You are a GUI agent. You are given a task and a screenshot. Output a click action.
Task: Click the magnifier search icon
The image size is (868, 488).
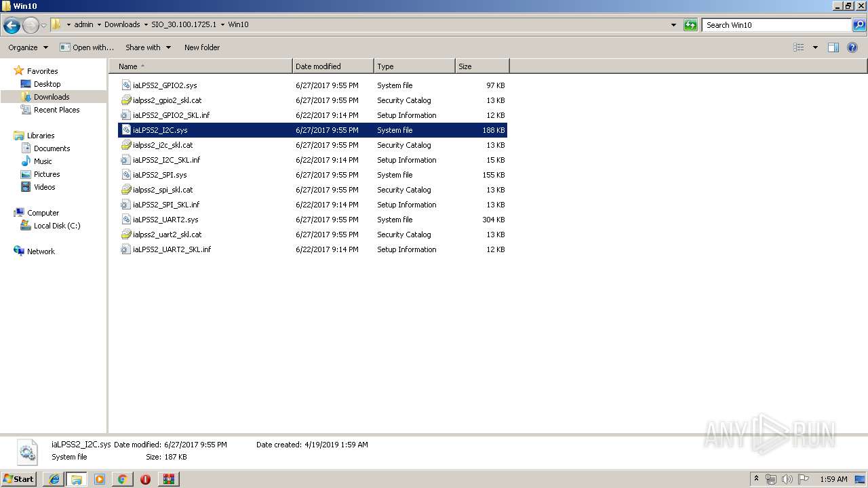[x=859, y=25]
